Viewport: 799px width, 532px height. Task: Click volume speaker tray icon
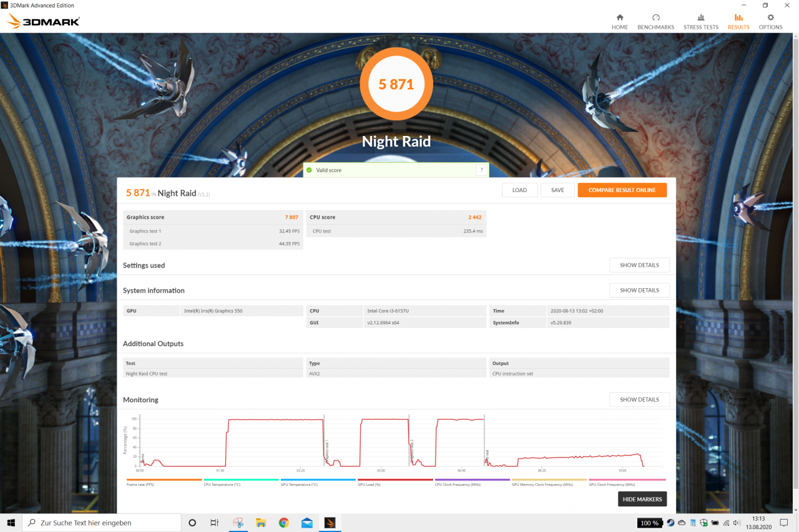tap(738, 523)
